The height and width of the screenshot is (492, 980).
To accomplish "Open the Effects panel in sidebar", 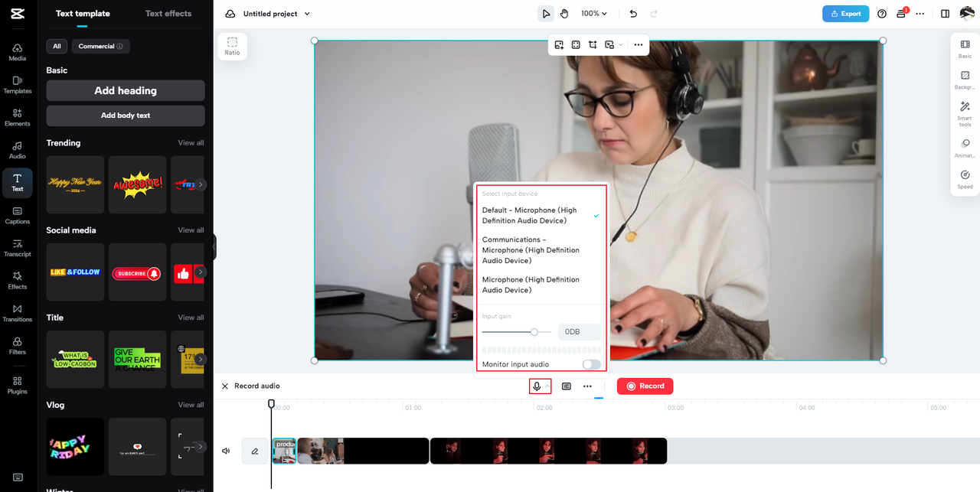I will [x=17, y=281].
